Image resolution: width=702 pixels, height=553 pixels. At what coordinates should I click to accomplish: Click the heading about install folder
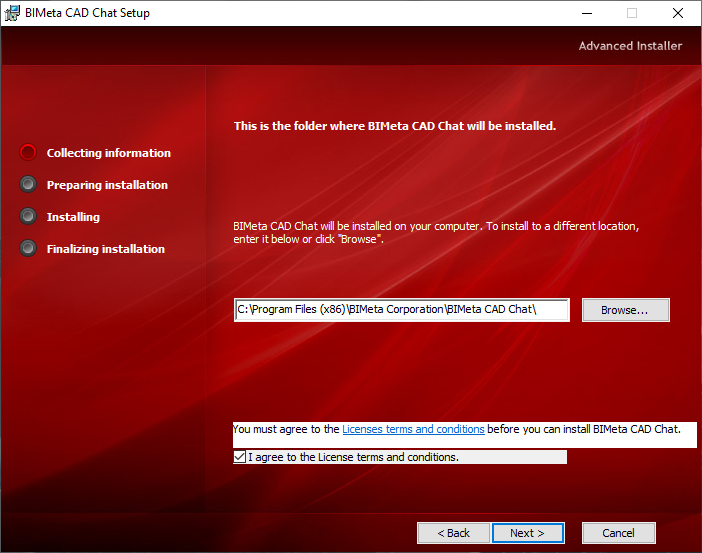pos(395,126)
